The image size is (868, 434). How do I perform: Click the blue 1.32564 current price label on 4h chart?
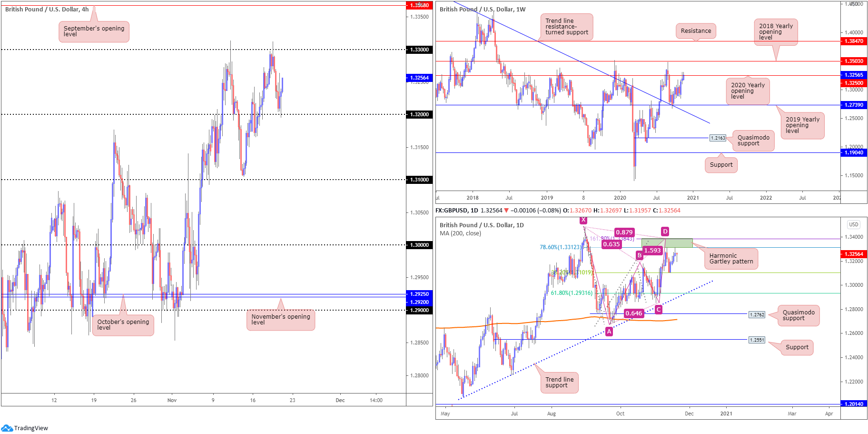[x=419, y=78]
